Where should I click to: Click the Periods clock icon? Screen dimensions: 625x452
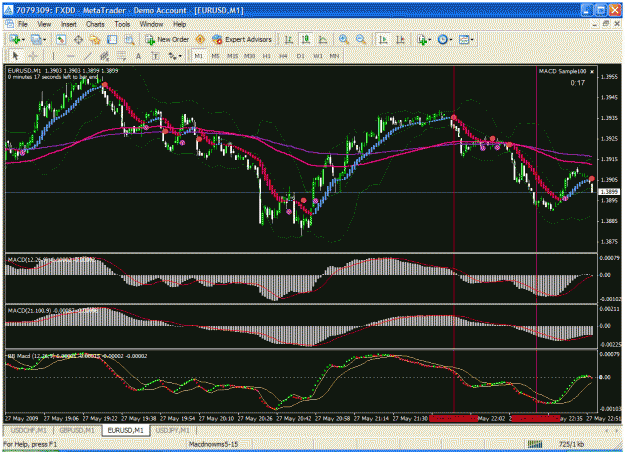[442, 39]
